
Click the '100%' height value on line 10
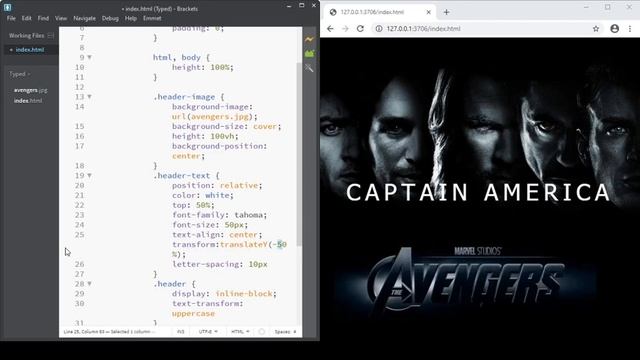pyautogui.click(x=220, y=67)
